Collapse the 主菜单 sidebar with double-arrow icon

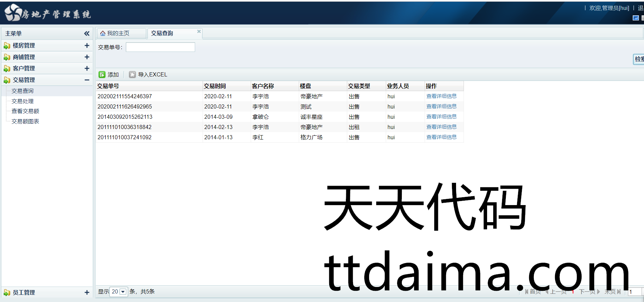[87, 33]
